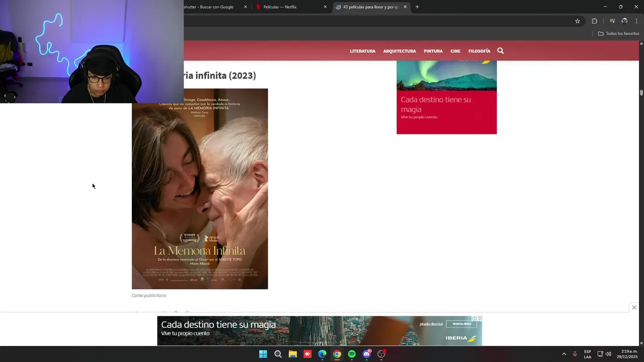Close the 'Películas — Netflix' tab
This screenshot has height=362, width=644.
click(325, 7)
